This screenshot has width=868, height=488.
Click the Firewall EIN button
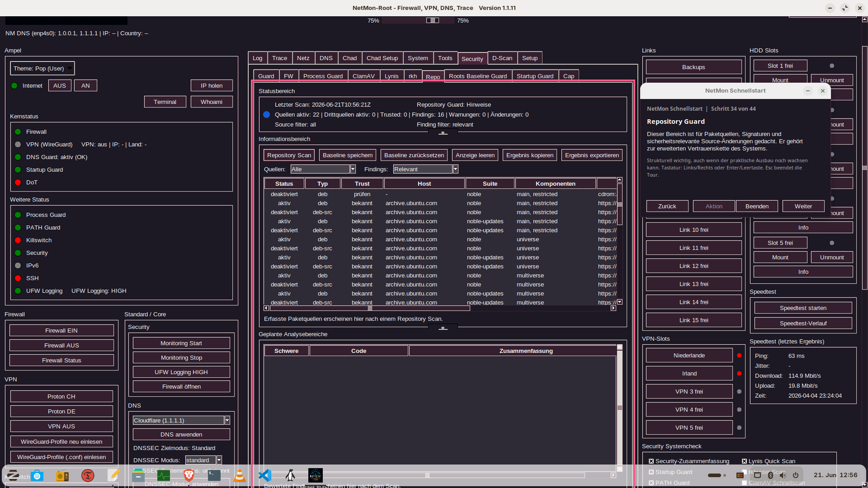pyautogui.click(x=61, y=331)
